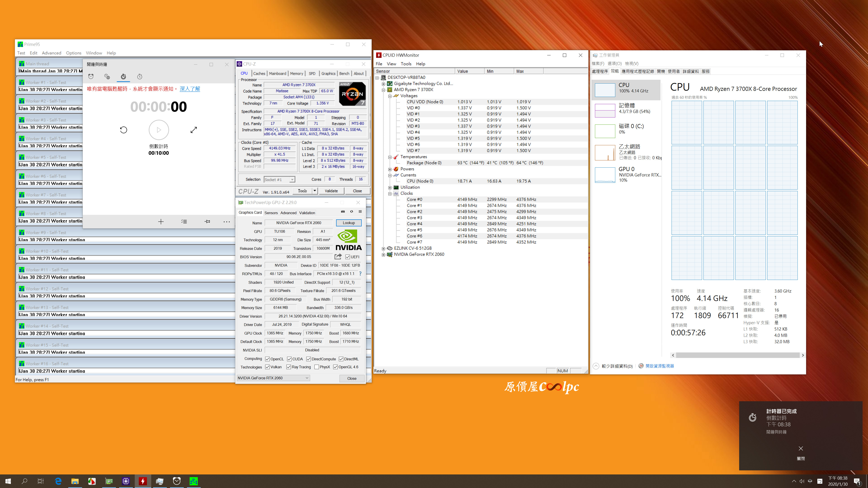Open the Stopwatch icon in Alarms & Clock

[x=139, y=76]
